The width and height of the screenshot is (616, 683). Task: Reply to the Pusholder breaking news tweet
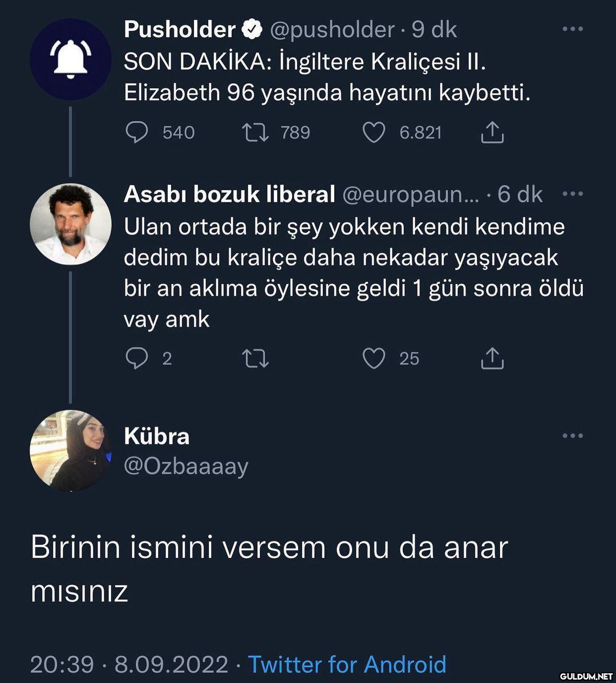(x=137, y=132)
